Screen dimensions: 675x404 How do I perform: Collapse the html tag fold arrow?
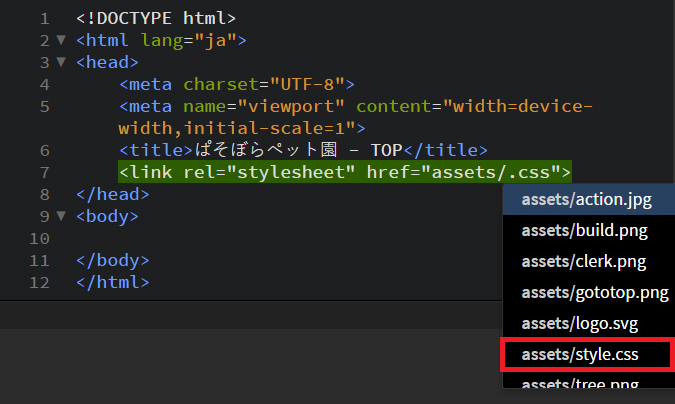click(62, 41)
